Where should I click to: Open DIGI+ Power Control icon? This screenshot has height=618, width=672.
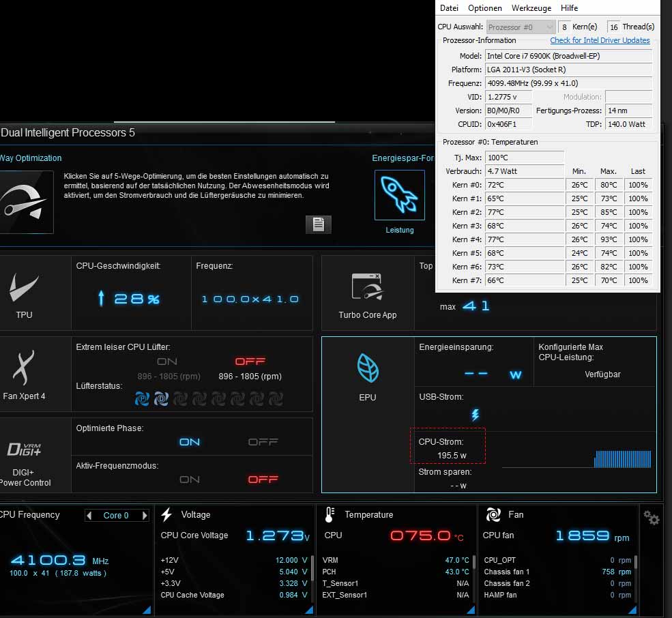tap(24, 449)
